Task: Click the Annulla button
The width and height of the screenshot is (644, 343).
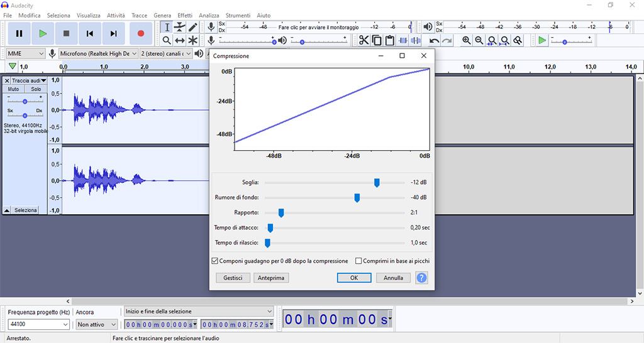Action: pyautogui.click(x=393, y=278)
